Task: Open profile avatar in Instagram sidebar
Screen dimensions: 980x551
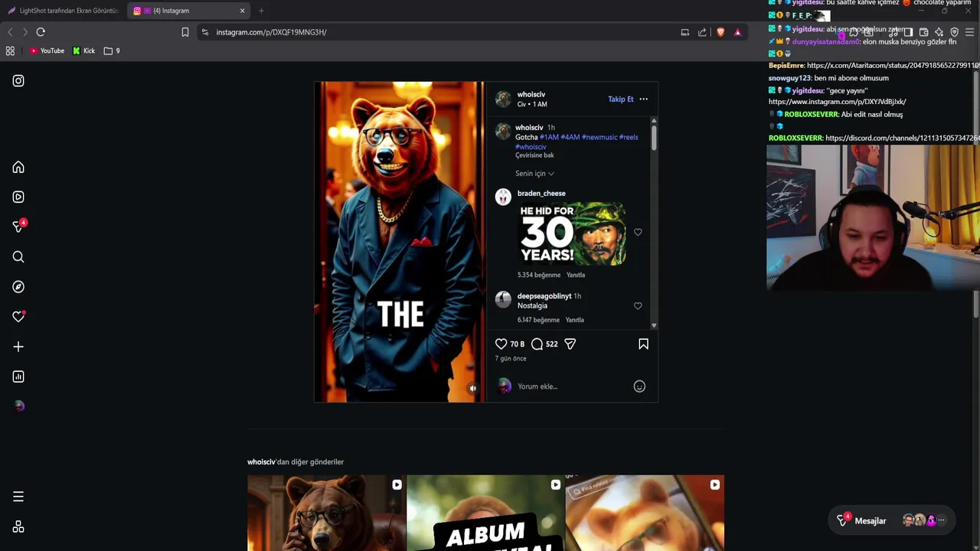Action: pyautogui.click(x=18, y=406)
